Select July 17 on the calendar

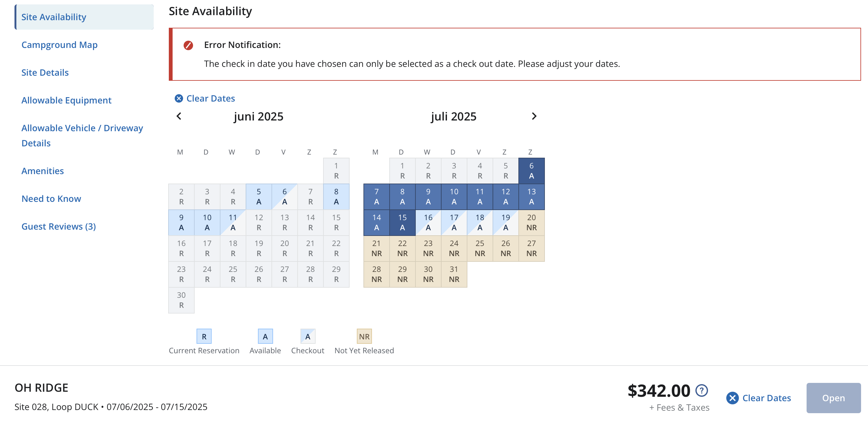(454, 223)
